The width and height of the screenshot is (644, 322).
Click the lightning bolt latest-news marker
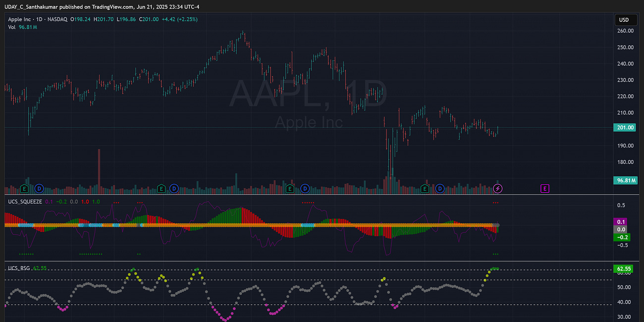pyautogui.click(x=498, y=188)
